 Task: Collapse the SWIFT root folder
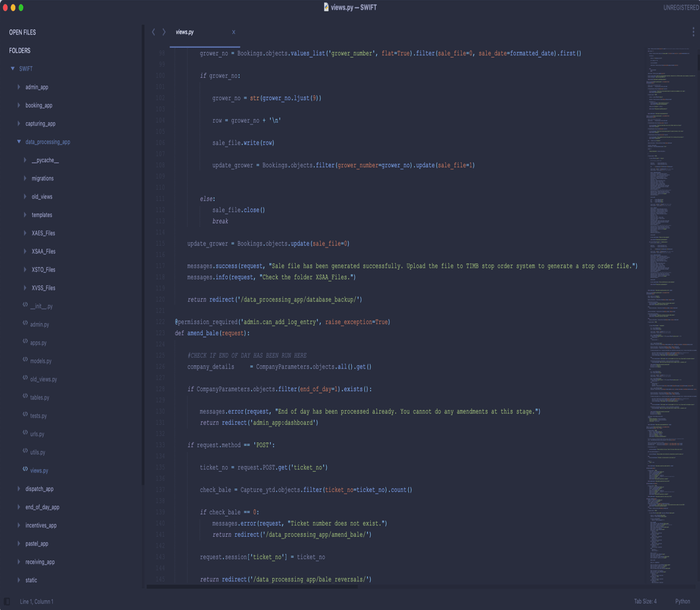pos(13,69)
